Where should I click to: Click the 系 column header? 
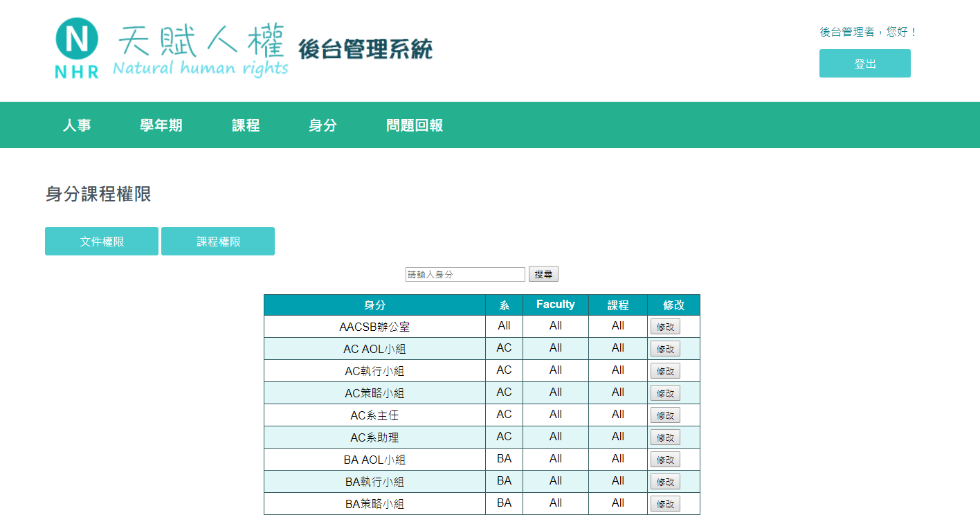[504, 305]
